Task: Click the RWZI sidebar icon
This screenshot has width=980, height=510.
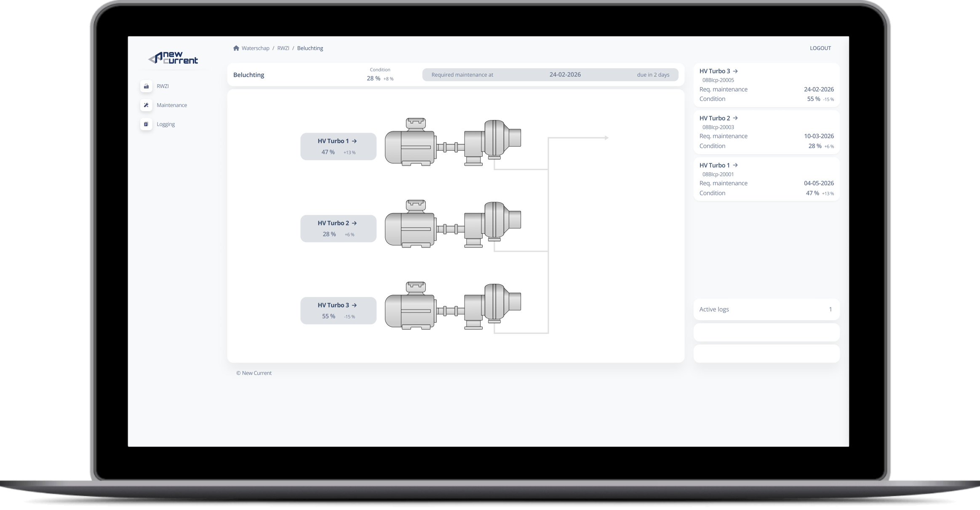Action: click(146, 86)
